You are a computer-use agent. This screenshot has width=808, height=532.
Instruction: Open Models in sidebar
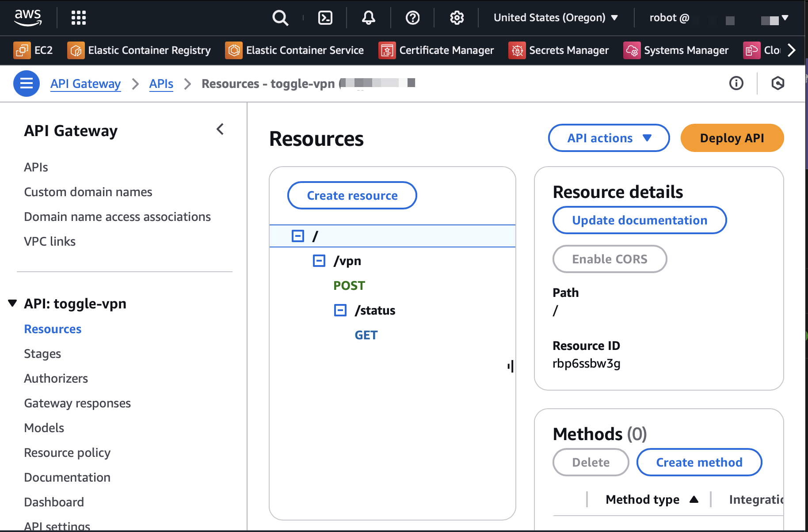coord(44,428)
